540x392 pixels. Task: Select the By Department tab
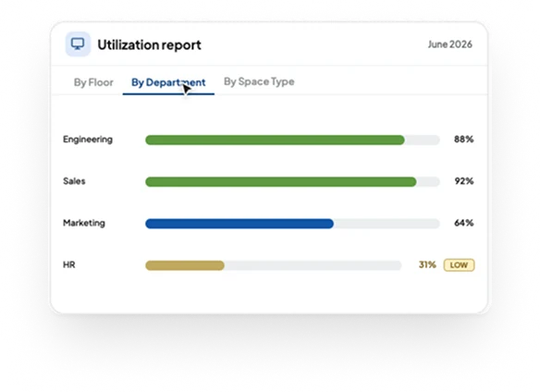(168, 82)
